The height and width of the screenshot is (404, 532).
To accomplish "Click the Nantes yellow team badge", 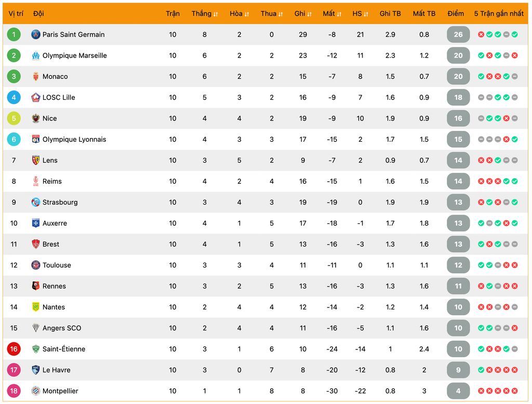I will coord(36,307).
